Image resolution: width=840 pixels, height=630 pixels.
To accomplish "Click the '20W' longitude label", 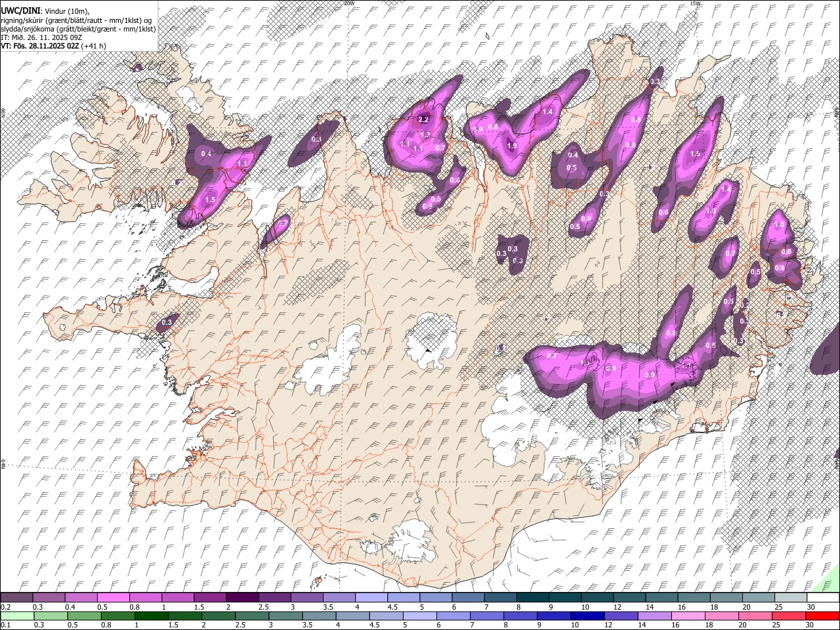I will tap(349, 3).
